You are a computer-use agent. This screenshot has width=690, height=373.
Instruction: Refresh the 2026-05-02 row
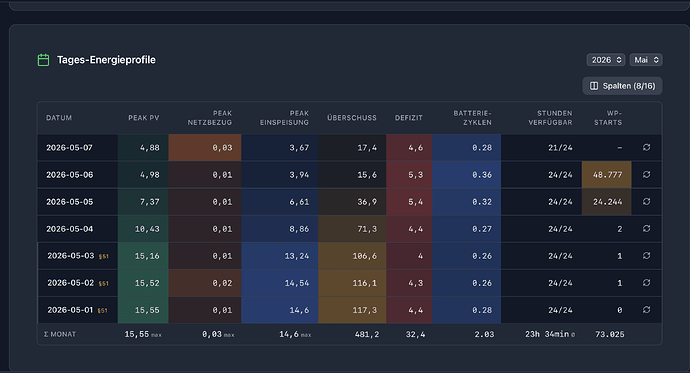pos(646,283)
